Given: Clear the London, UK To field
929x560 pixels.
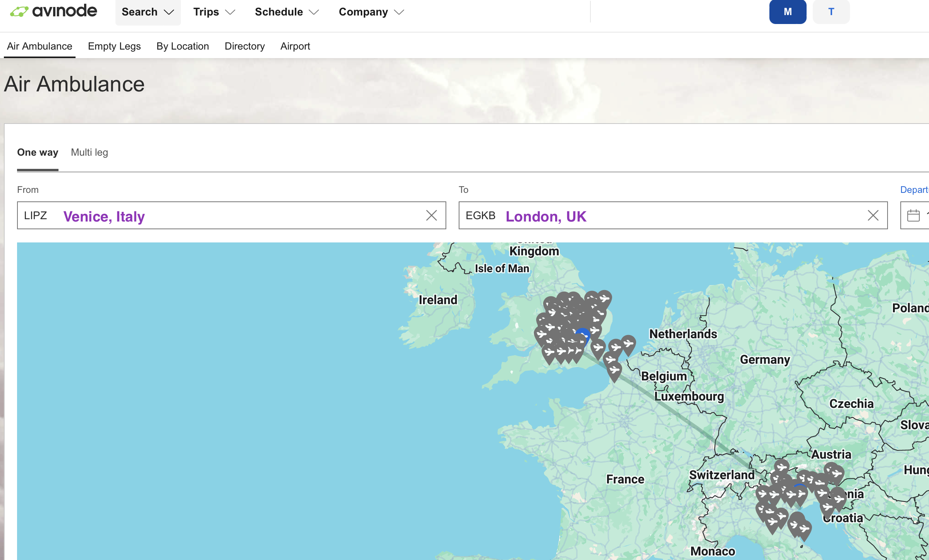Looking at the screenshot, I should (x=873, y=215).
